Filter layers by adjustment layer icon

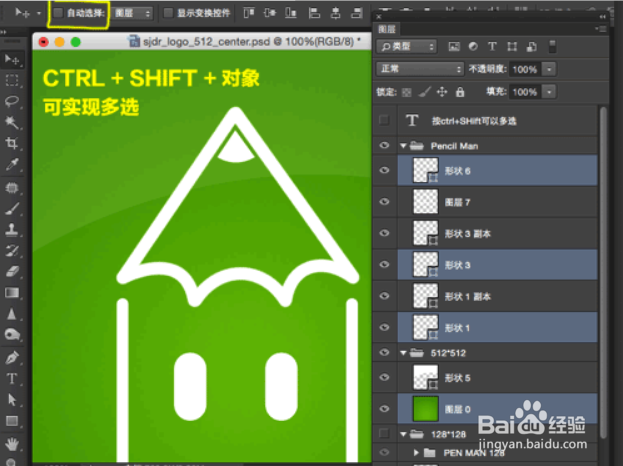coord(473,46)
